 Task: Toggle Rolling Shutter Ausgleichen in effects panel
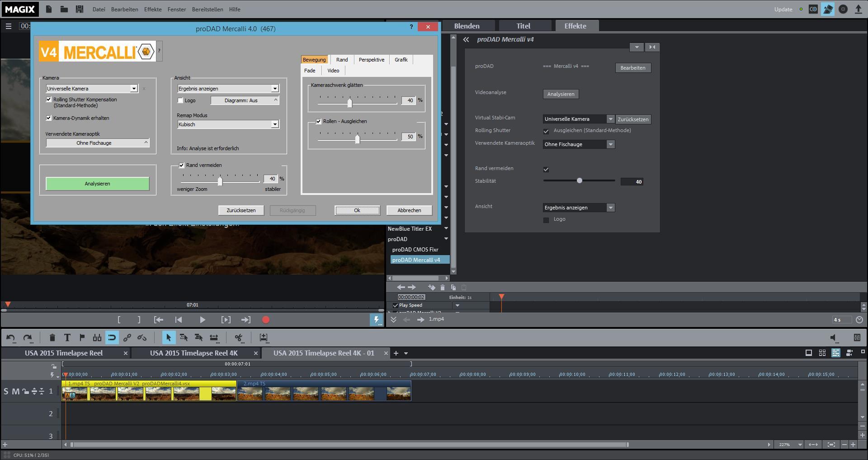(546, 131)
